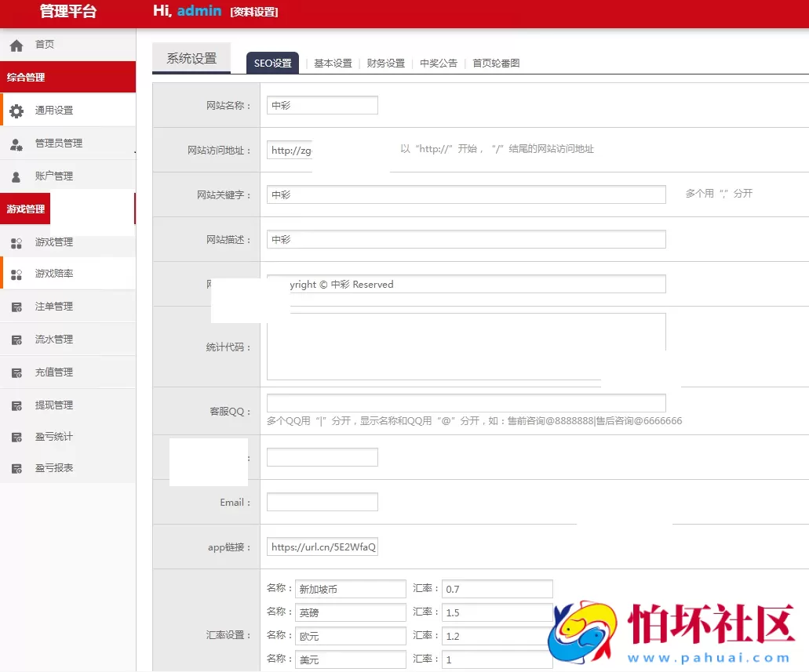Open the 首页轮番图 tab
This screenshot has width=809, height=672.
click(x=497, y=61)
